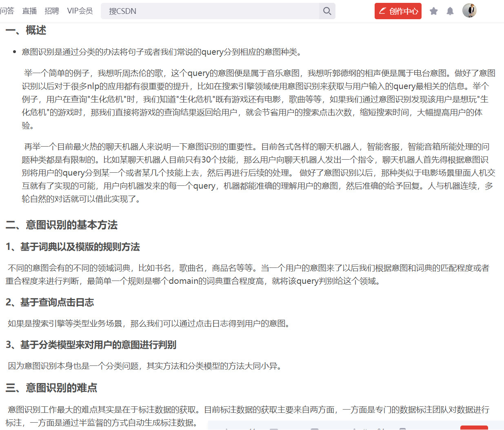The width and height of the screenshot is (504, 430).
Task: Click the subheading 1、基于词典以及模版的规则方法
Action: tap(73, 247)
